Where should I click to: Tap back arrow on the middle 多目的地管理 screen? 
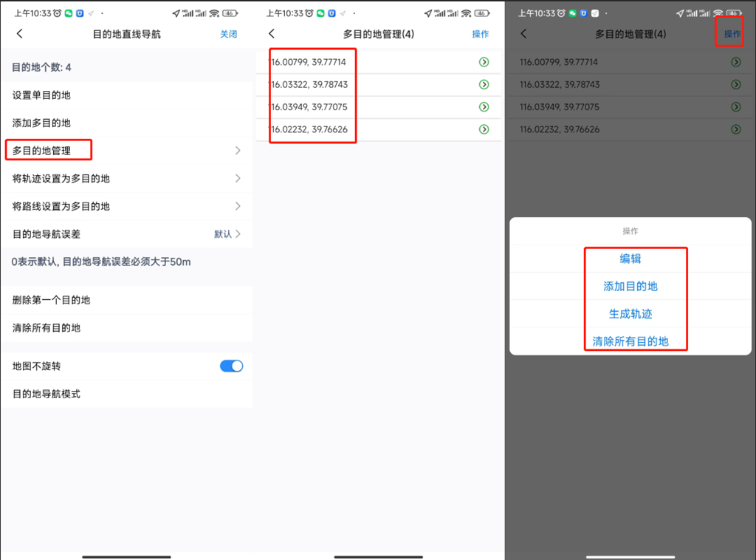[272, 34]
